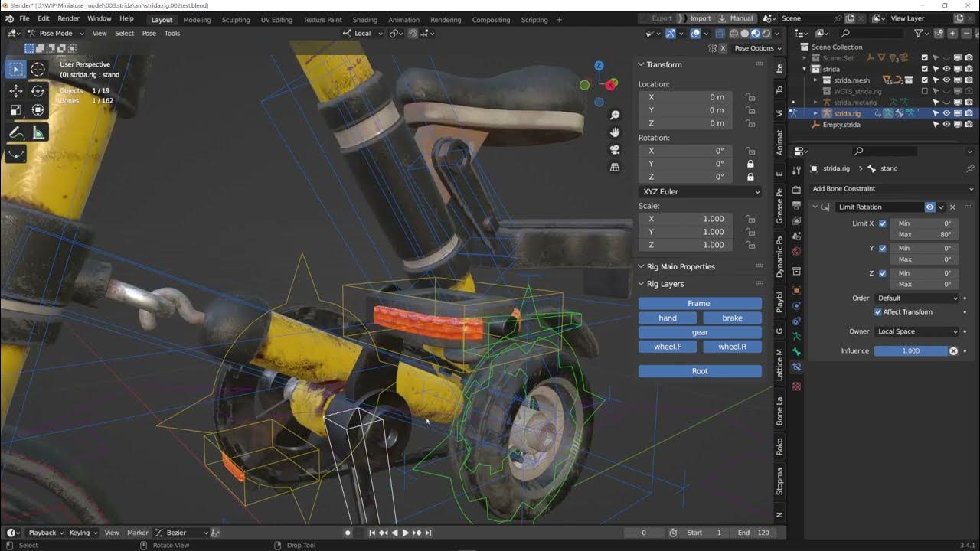Select the Cursor tool
Image resolution: width=980 pixels, height=551 pixels.
pyautogui.click(x=38, y=69)
